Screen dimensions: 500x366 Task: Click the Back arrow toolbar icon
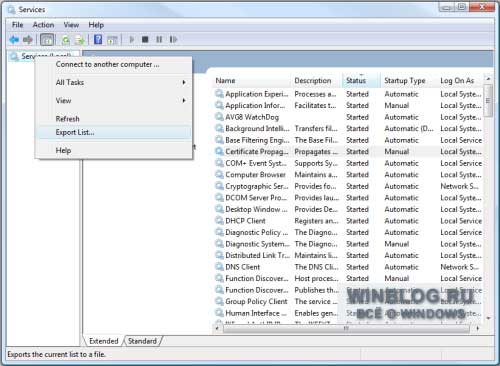pyautogui.click(x=14, y=40)
